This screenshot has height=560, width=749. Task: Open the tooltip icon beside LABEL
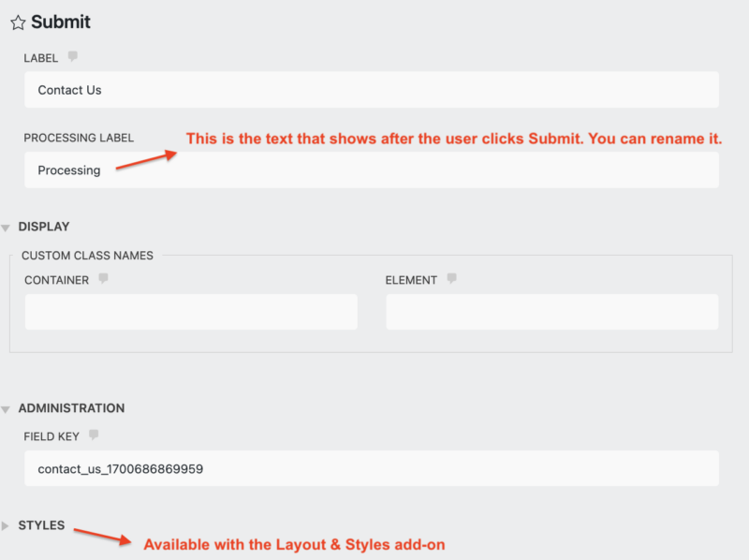tap(71, 57)
